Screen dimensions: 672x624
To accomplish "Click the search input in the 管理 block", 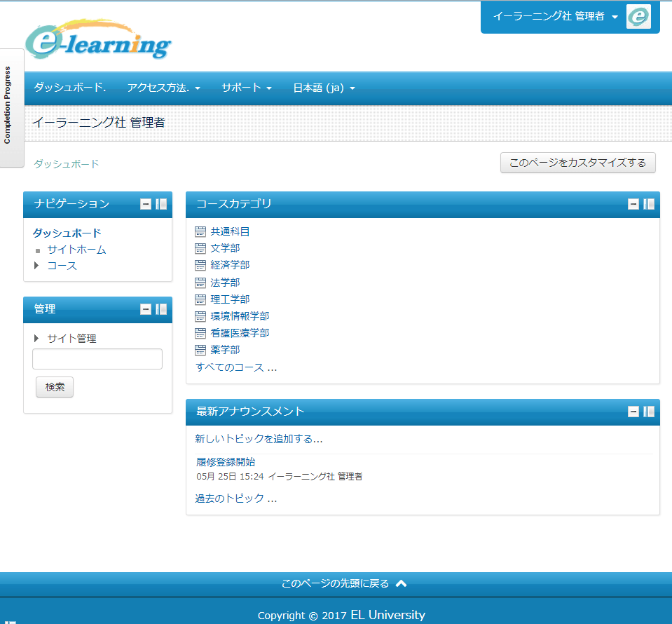I will point(97,359).
